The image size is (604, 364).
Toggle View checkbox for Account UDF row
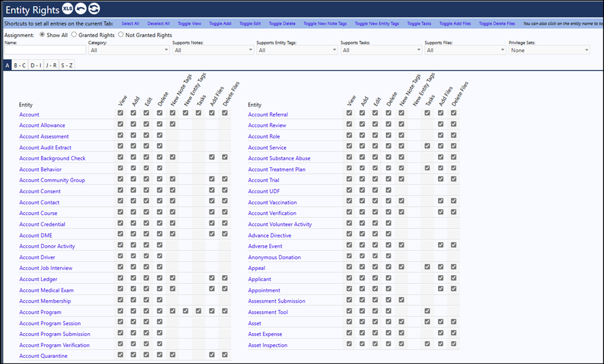pos(349,189)
